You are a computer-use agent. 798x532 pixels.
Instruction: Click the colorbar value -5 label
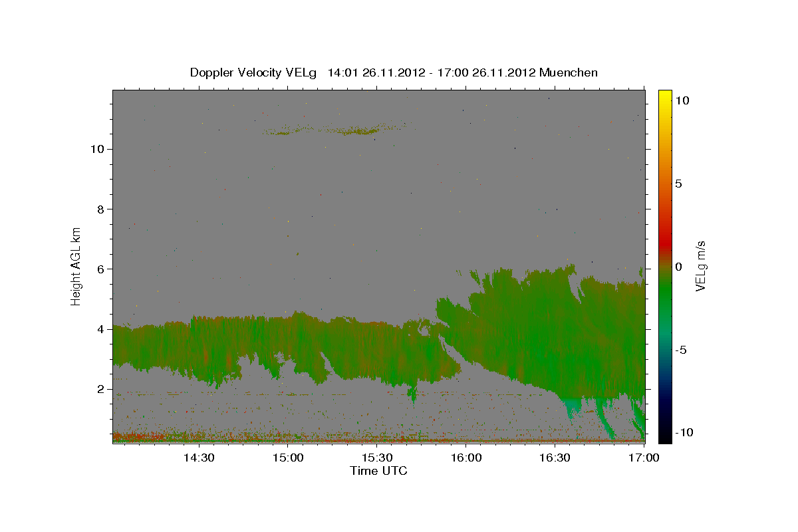click(681, 350)
